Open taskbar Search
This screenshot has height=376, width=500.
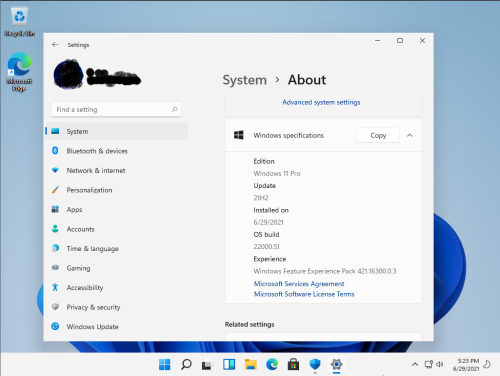pyautogui.click(x=186, y=364)
